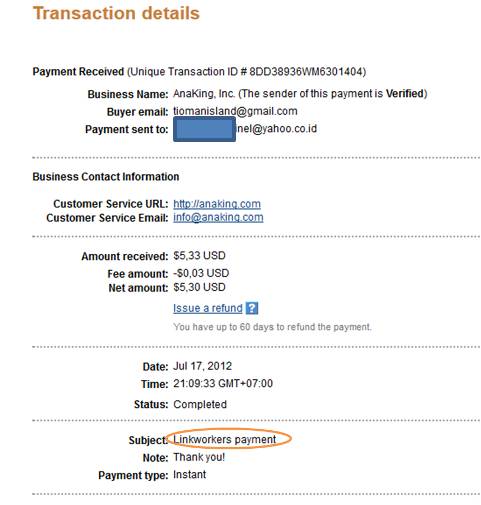Click the Jul 17, 2012 date value
The width and height of the screenshot is (481, 505).
(x=202, y=366)
